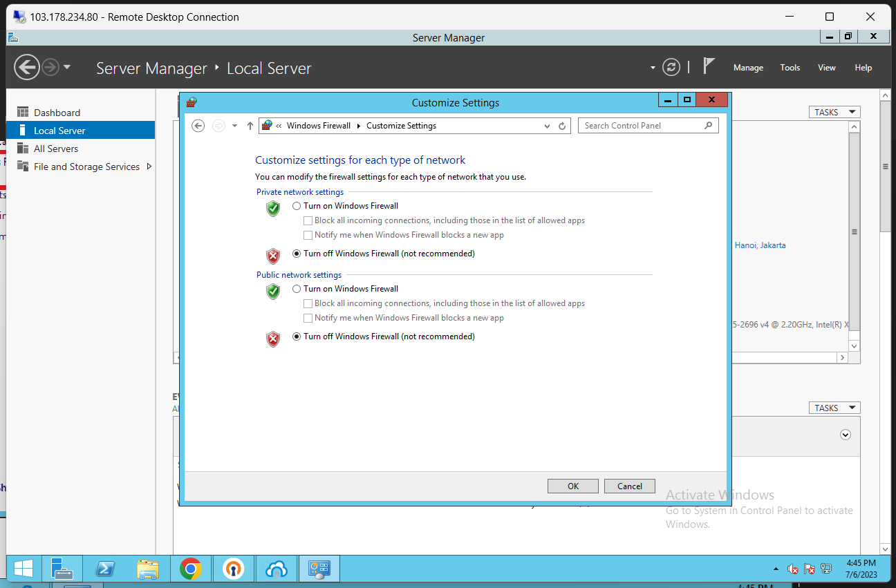Confirm firewall settings with OK

[x=573, y=486]
